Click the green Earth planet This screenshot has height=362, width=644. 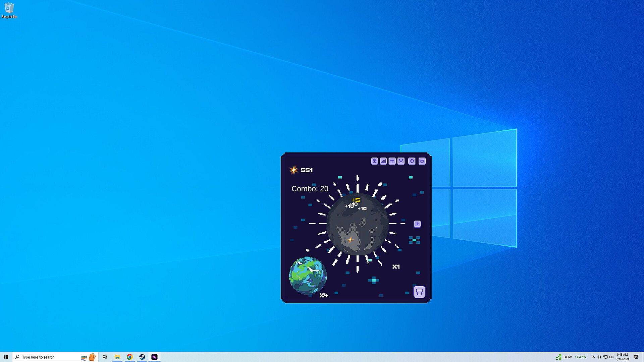click(x=308, y=275)
